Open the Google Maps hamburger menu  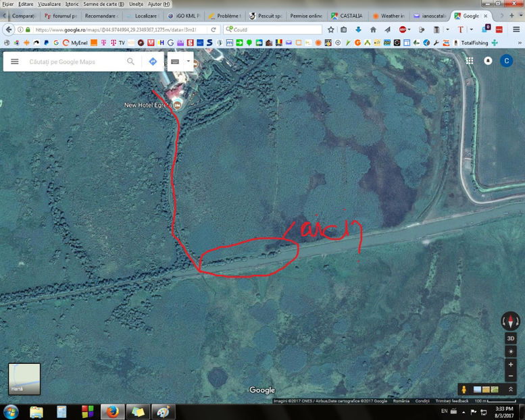14,61
